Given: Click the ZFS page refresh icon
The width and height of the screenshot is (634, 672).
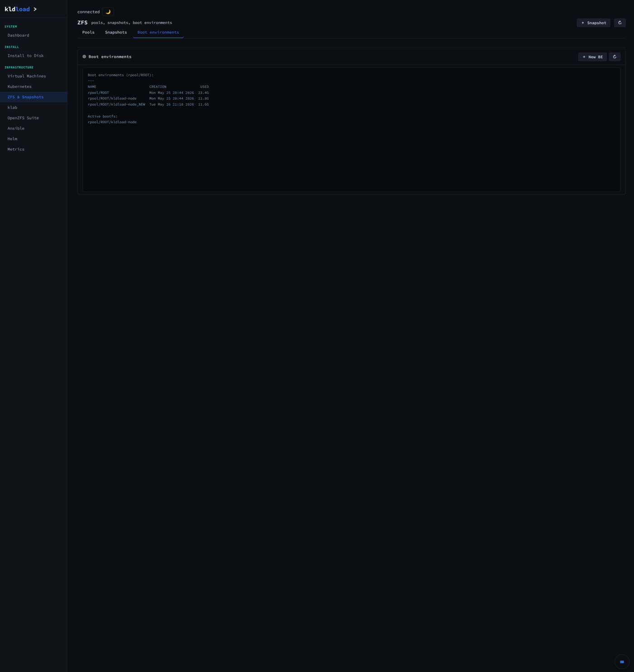Looking at the screenshot, I should point(620,23).
